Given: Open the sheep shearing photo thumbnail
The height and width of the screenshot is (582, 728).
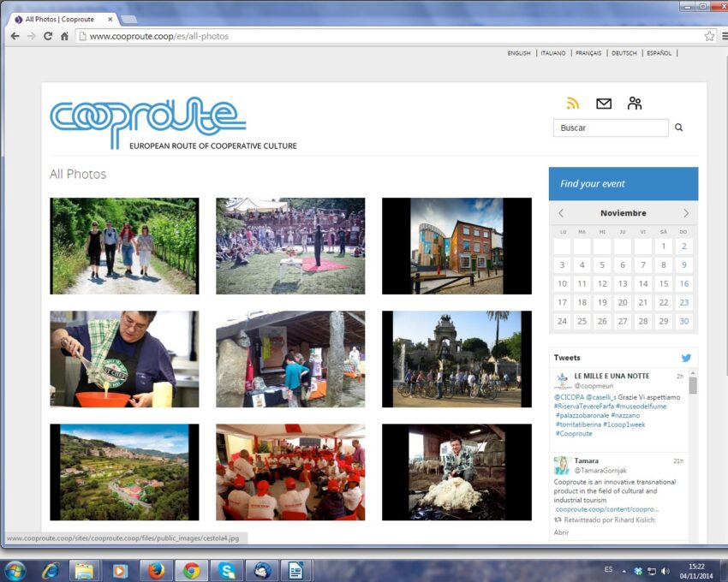Looking at the screenshot, I should (x=456, y=472).
